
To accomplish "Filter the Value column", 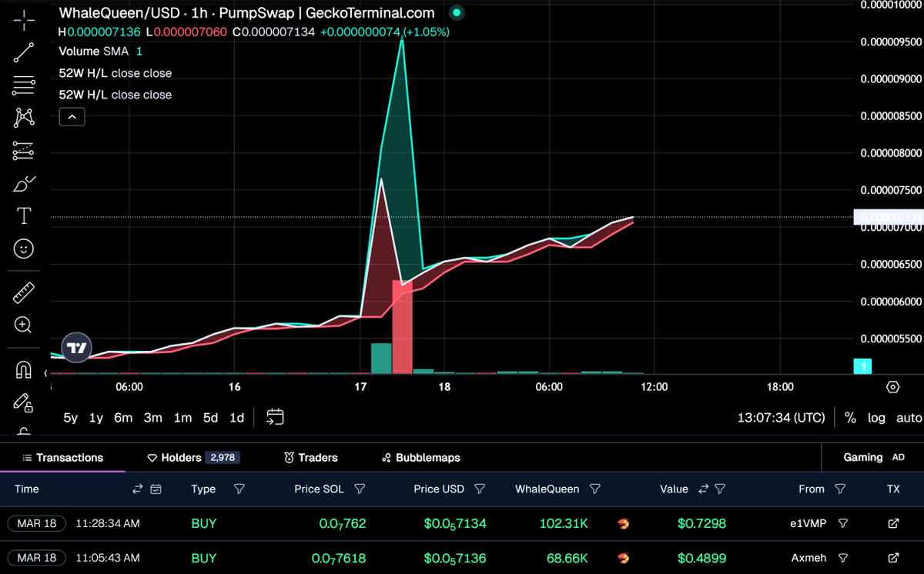I will pyautogui.click(x=720, y=489).
